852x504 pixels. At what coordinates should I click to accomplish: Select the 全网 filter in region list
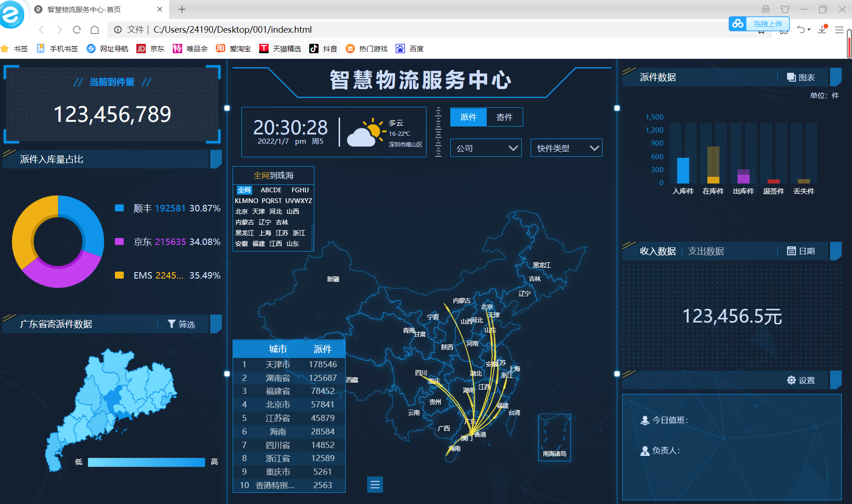[244, 190]
